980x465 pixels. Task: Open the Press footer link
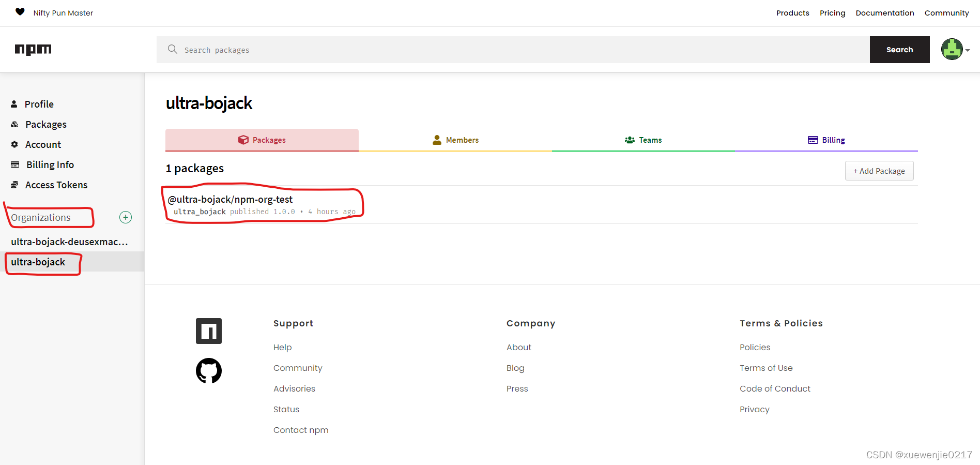tap(517, 388)
